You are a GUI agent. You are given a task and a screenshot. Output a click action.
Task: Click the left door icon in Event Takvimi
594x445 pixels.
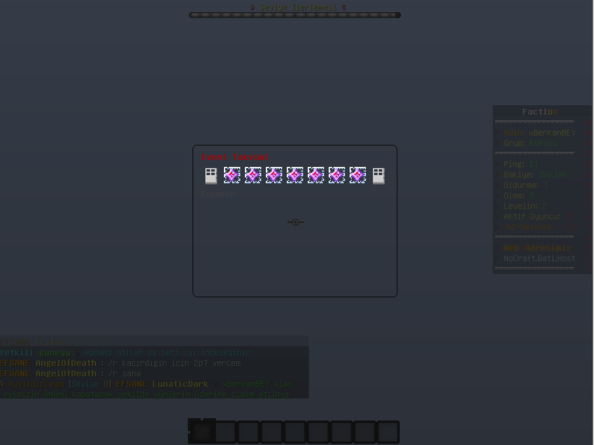coord(211,176)
